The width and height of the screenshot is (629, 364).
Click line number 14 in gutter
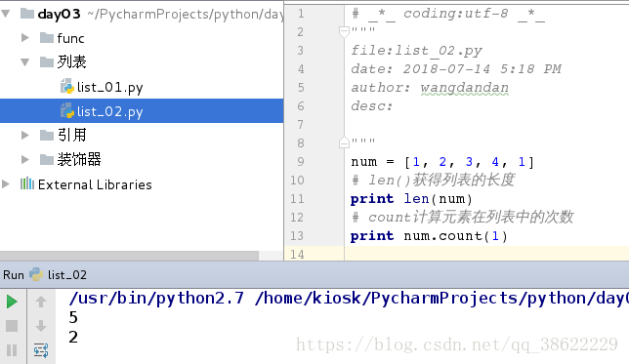coord(297,254)
